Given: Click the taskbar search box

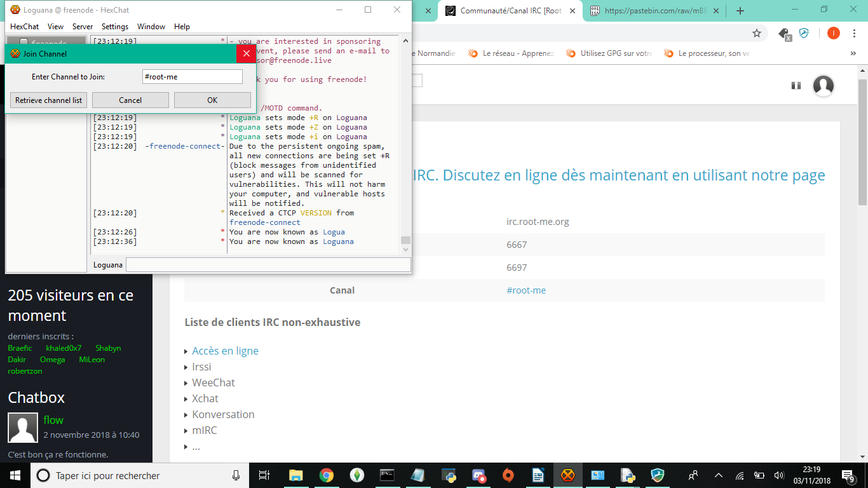Looking at the screenshot, I should pos(140,475).
